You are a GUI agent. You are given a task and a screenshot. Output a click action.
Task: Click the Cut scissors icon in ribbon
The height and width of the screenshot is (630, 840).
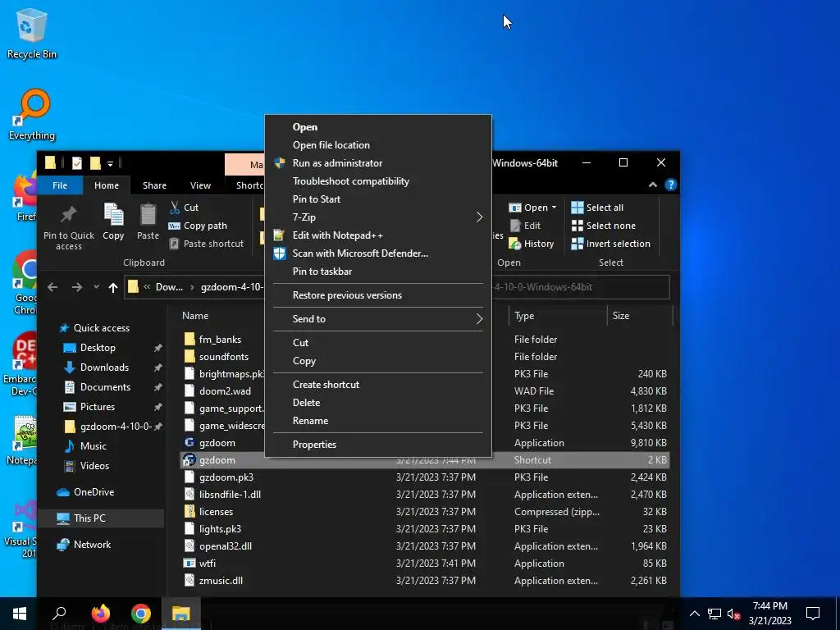click(x=175, y=208)
